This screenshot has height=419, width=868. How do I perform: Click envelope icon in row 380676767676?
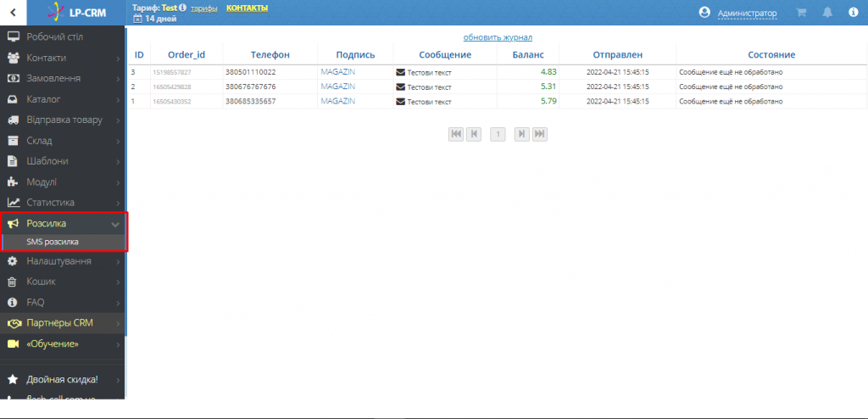401,87
